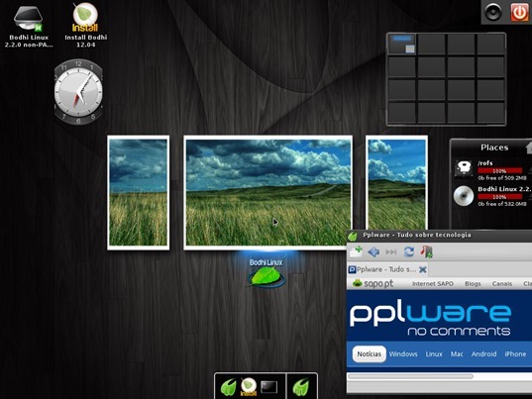Viewport: 532px width, 399px height.
Task: Reload the Pplware page
Action: [409, 251]
